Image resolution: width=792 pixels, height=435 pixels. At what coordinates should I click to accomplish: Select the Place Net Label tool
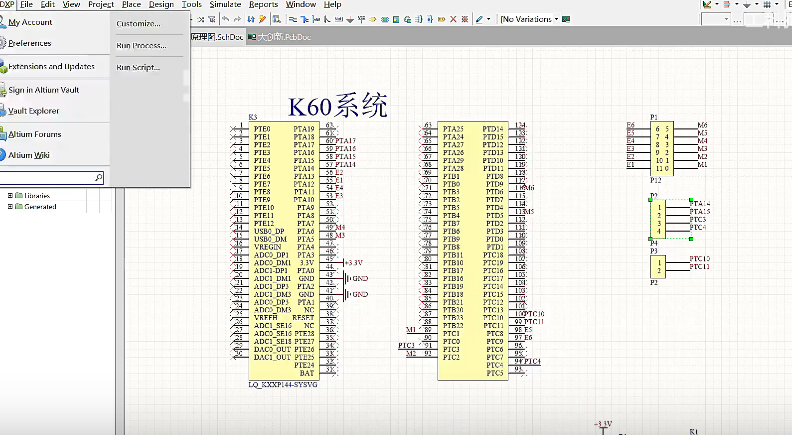[x=338, y=19]
